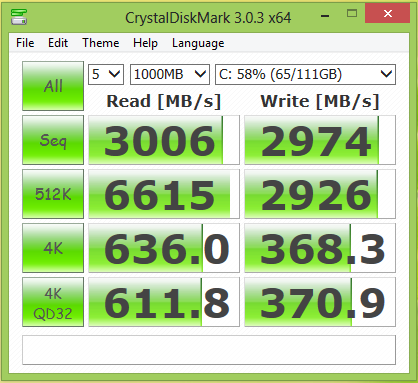This screenshot has width=418, height=383.
Task: Open the Edit menu
Action: 58,43
